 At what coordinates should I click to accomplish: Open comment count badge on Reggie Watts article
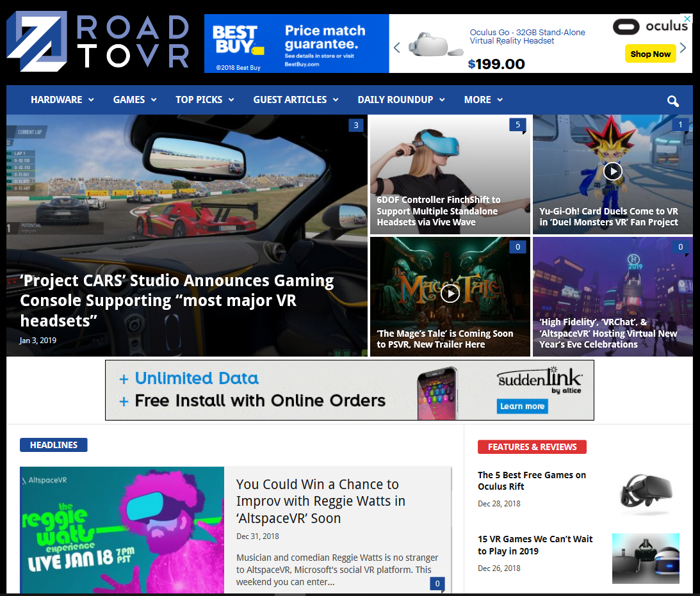[437, 583]
